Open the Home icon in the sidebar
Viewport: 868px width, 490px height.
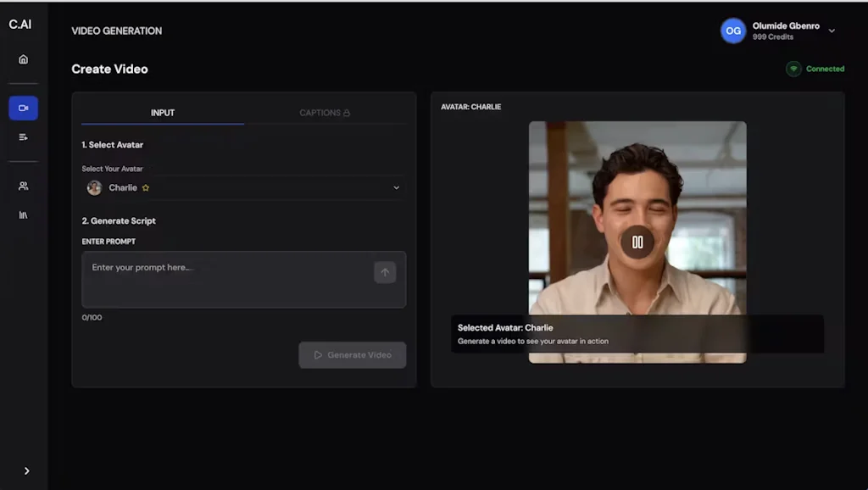[23, 59]
